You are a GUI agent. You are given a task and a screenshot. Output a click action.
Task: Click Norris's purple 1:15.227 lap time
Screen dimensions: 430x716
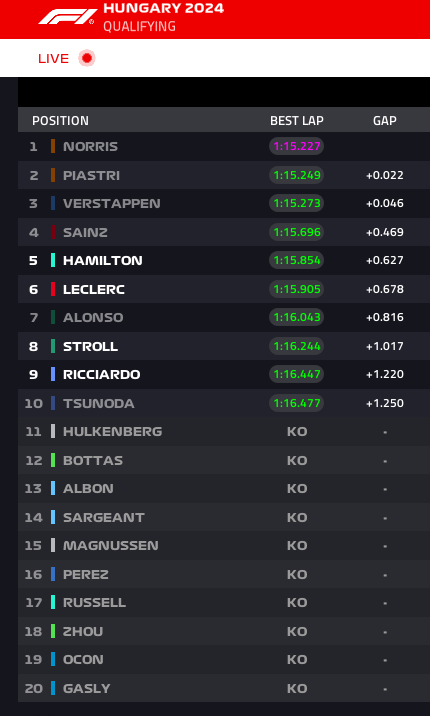pyautogui.click(x=297, y=146)
